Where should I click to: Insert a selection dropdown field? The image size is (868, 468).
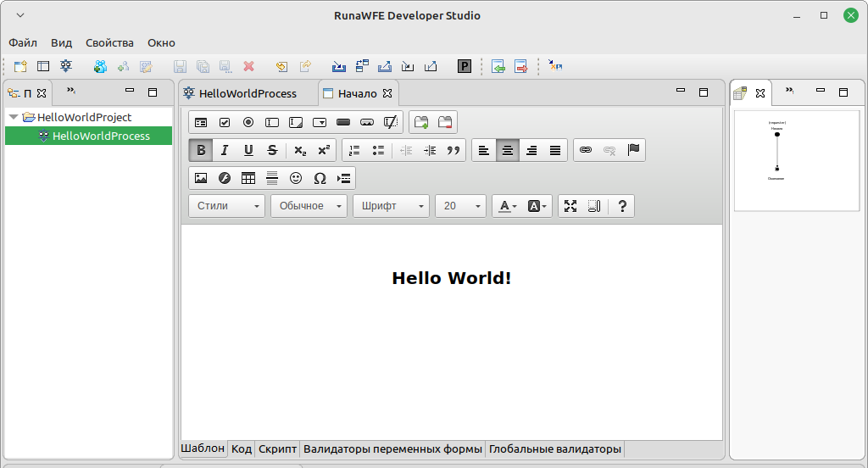320,122
